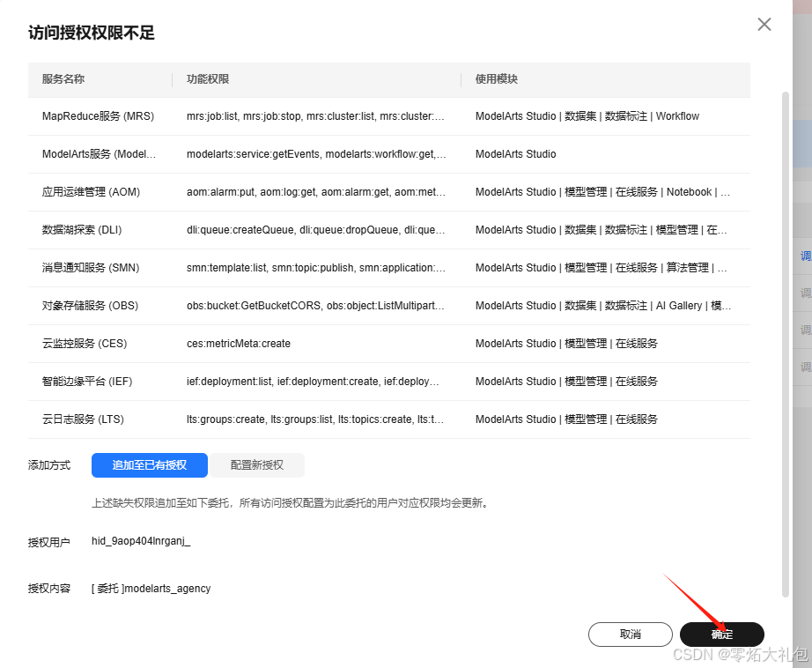Click the 授权内容 label
The image size is (812, 668).
pos(49,588)
